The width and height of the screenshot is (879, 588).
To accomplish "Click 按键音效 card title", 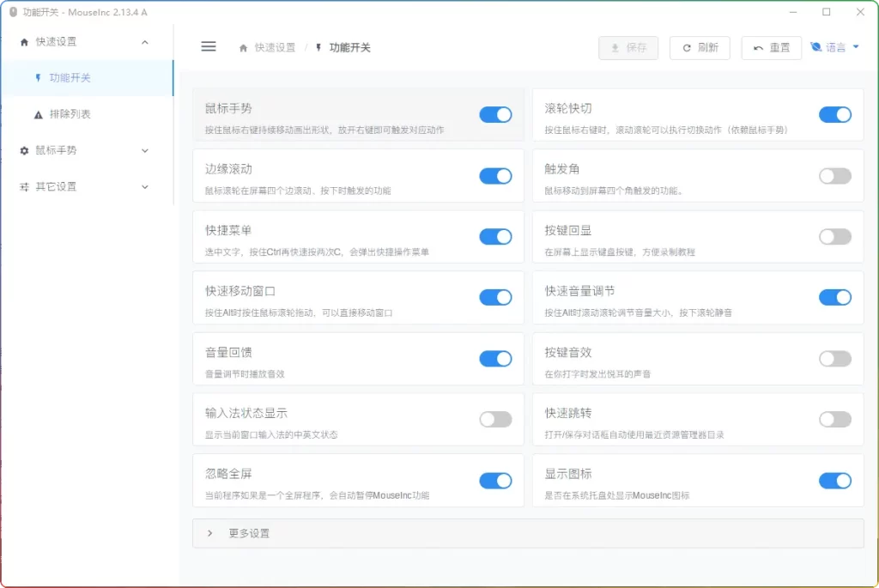I will click(568, 352).
